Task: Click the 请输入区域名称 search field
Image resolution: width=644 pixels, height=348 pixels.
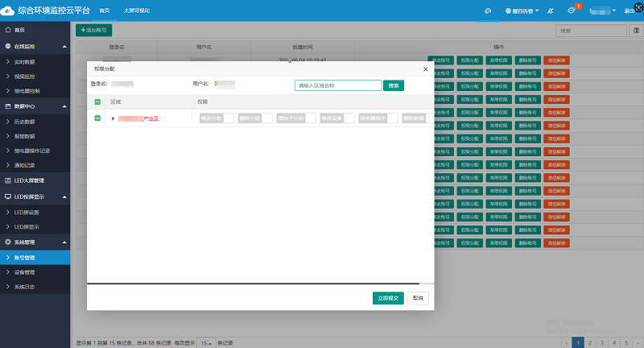Action: coord(337,85)
